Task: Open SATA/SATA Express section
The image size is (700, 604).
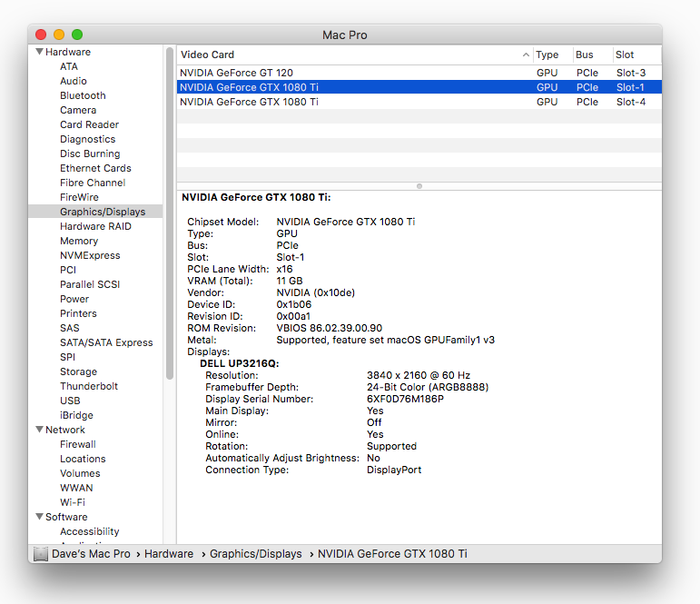Action: [x=106, y=342]
